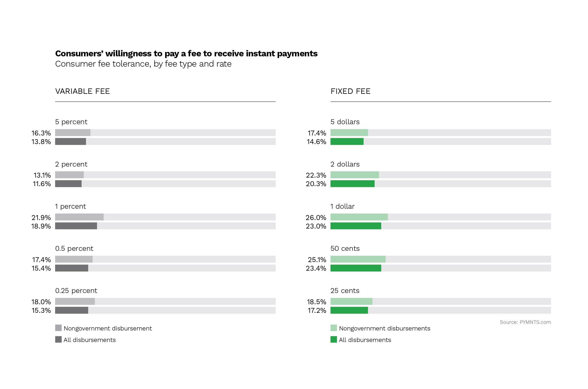Click the light gray Nongovernment disbursement legend swatch

[x=58, y=328]
